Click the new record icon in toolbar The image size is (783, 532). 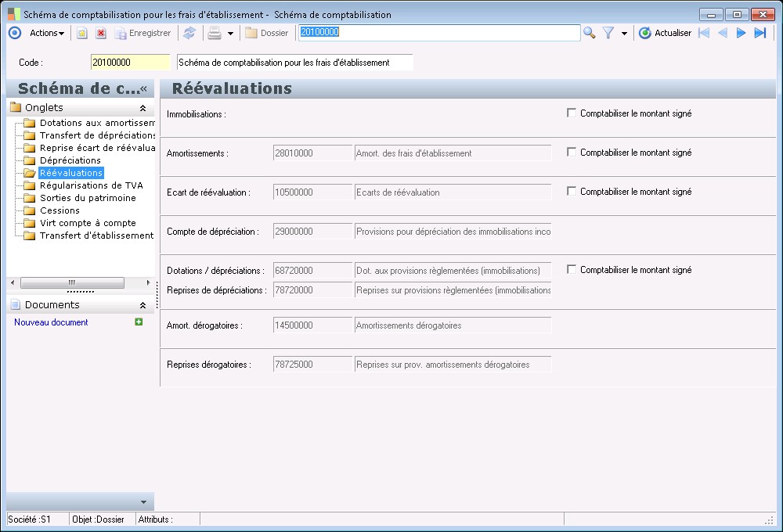(81, 33)
